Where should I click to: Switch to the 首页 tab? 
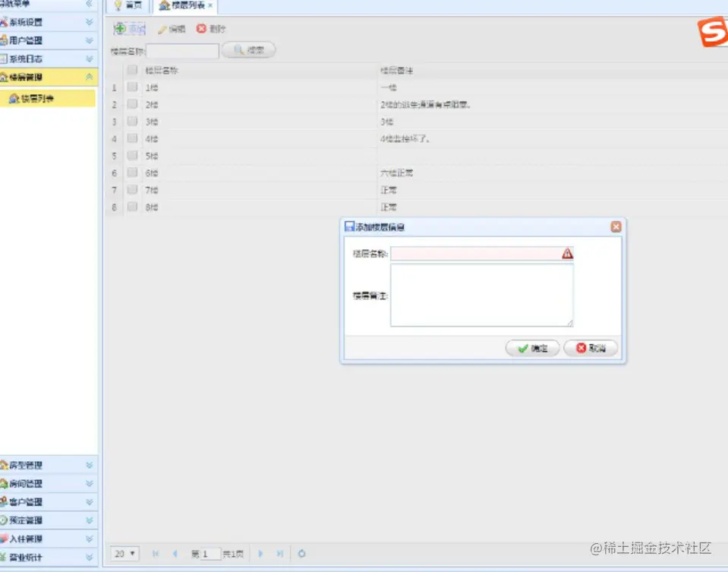128,5
